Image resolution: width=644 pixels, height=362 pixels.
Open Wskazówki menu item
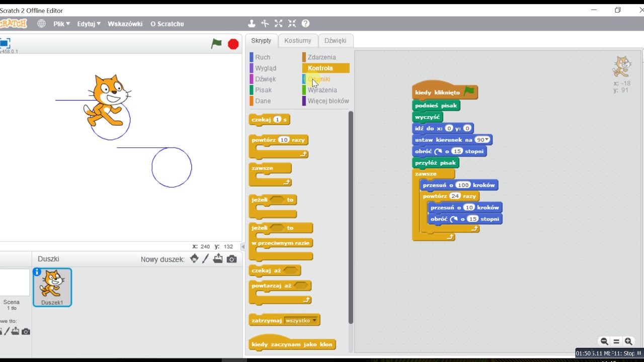click(x=125, y=24)
